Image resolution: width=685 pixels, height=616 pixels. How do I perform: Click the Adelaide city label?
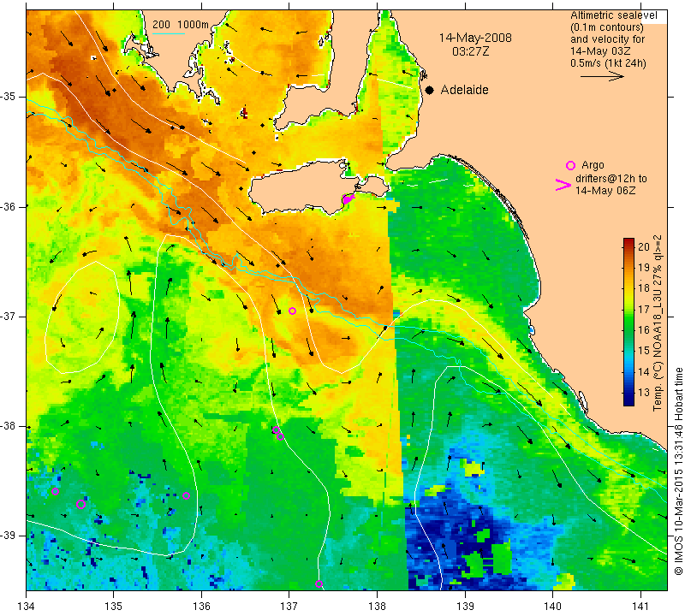(x=464, y=90)
